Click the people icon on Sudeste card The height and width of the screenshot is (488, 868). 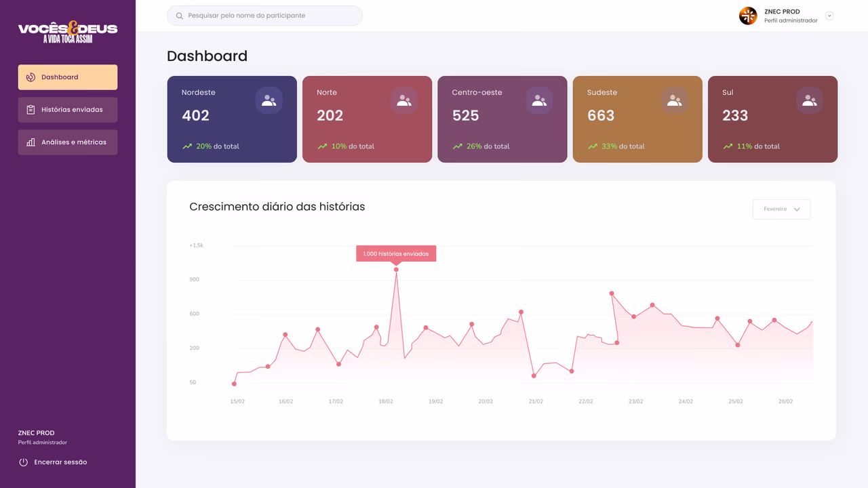(x=674, y=100)
